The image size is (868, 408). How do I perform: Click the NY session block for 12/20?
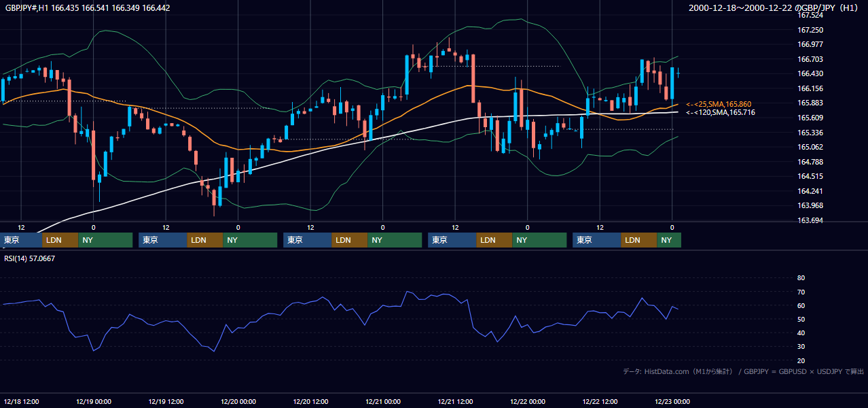395,240
